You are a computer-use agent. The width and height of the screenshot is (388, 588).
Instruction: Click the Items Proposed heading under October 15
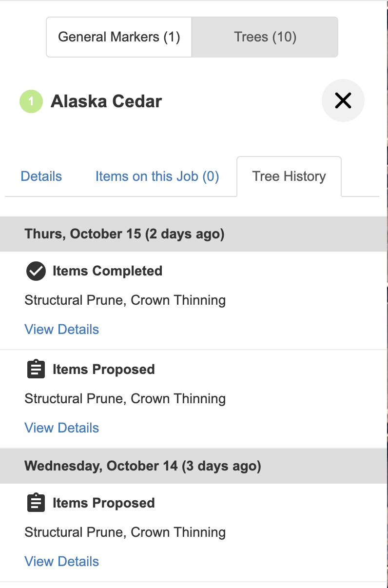(103, 370)
